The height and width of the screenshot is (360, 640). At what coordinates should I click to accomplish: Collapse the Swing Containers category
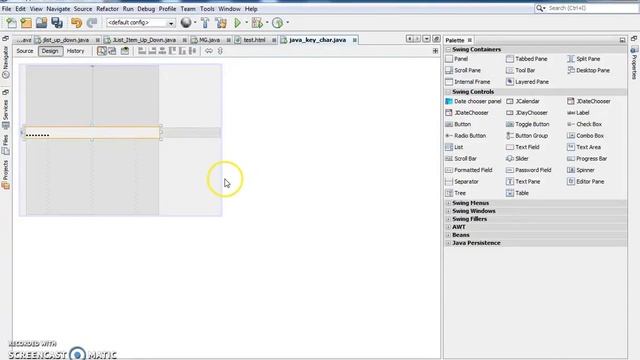pos(449,49)
